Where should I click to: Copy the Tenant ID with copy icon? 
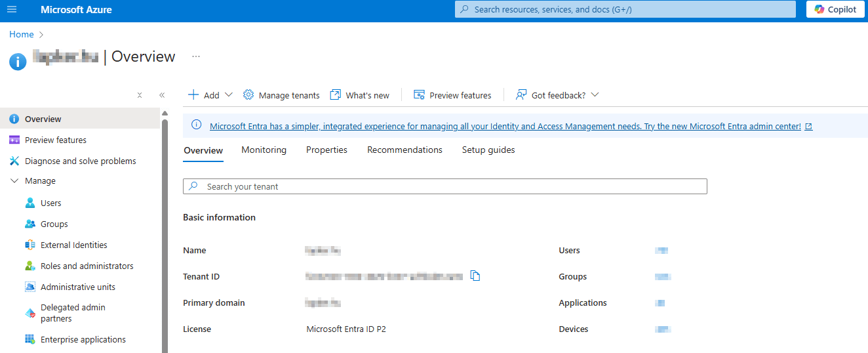[x=475, y=276]
